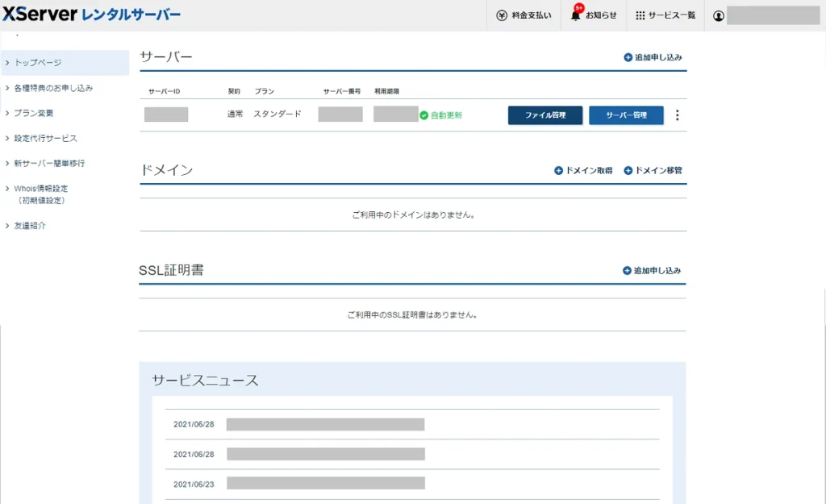Click the ドメイン取得 link
Viewport: 826px width, 504px height.
(589, 171)
